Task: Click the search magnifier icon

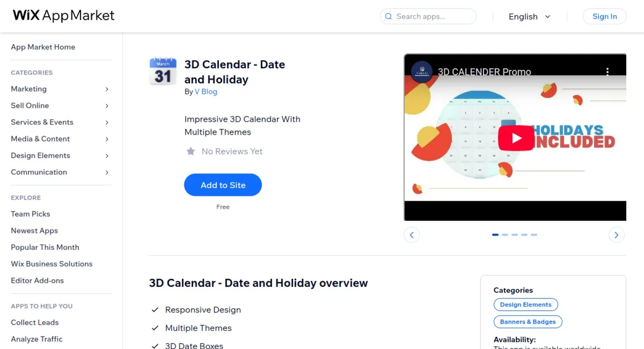Action: (388, 17)
